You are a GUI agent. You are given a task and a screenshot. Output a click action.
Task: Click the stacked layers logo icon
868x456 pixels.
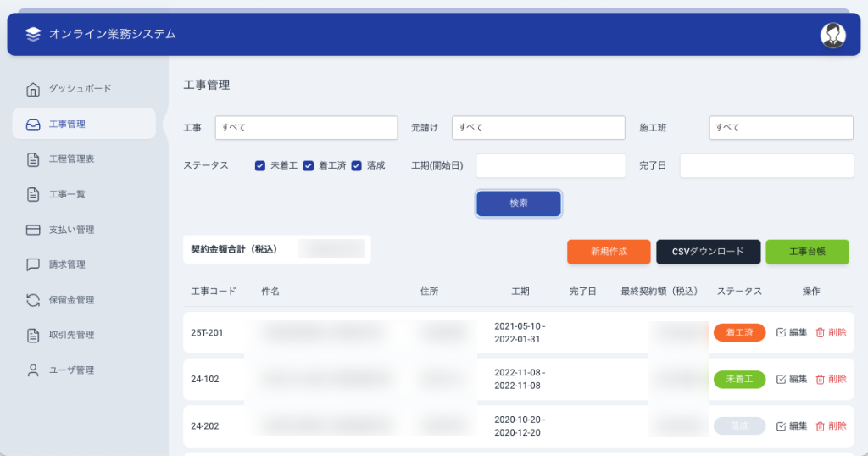33,35
